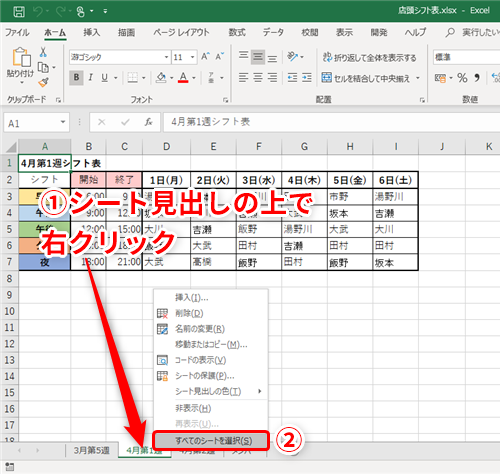The image size is (500, 474).
Task: Open the font name 游ゴシック dropdown
Action: pyautogui.click(x=166, y=57)
